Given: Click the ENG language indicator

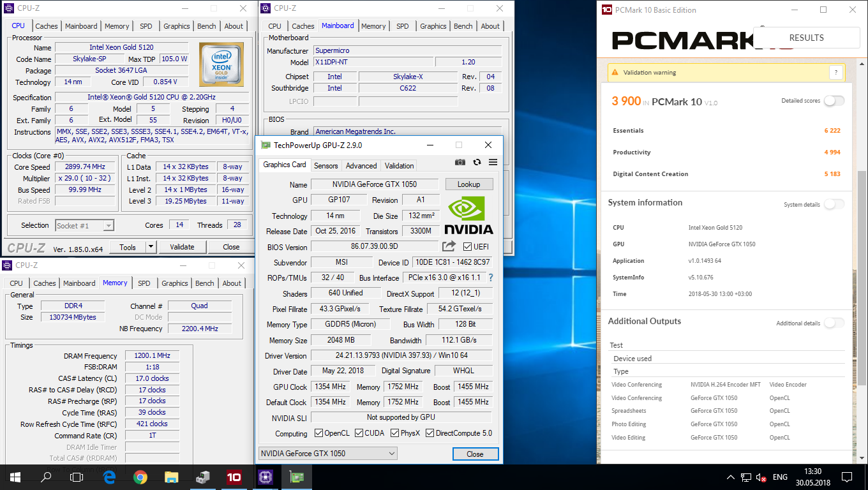Looking at the screenshot, I should (780, 477).
